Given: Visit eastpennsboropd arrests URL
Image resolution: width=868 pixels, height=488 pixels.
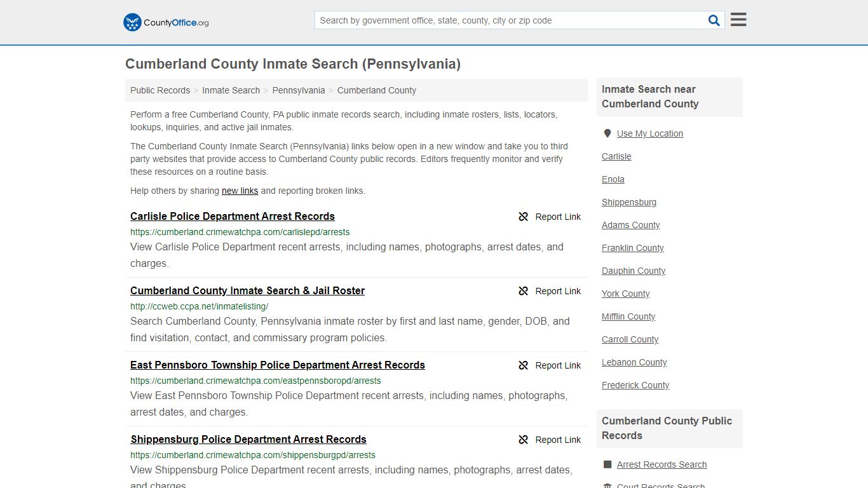Looking at the screenshot, I should [x=255, y=381].
